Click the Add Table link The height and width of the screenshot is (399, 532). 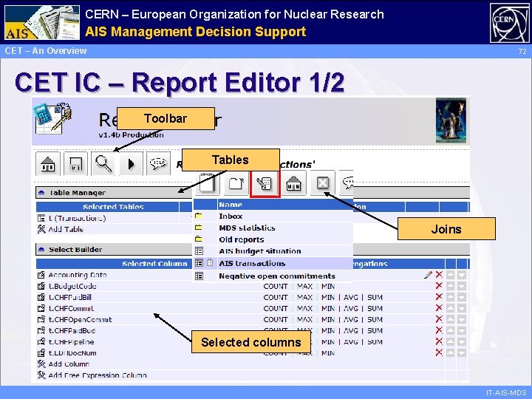tap(66, 229)
